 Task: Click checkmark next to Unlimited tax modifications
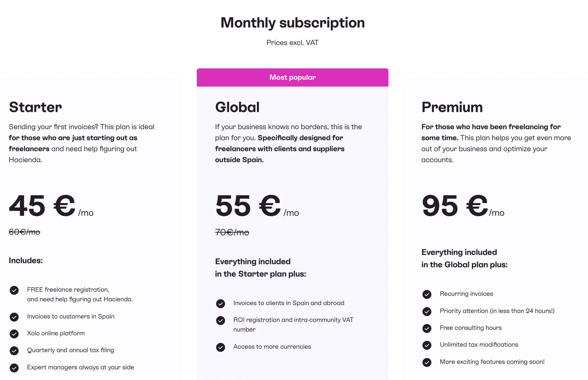pyautogui.click(x=427, y=345)
